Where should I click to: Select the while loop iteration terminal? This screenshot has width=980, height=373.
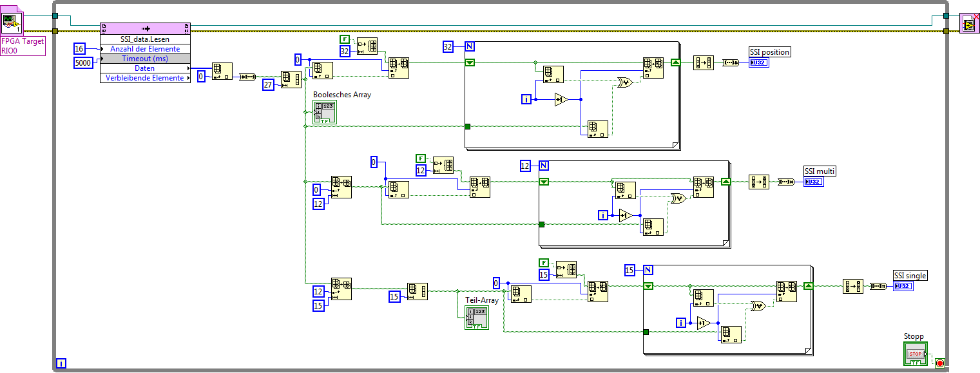pyautogui.click(x=61, y=363)
